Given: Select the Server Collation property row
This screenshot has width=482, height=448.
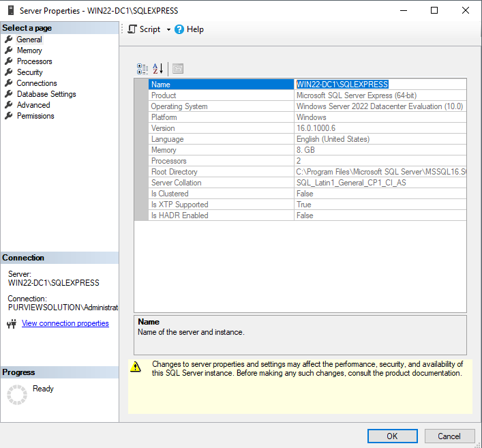Looking at the screenshot, I should point(307,183).
